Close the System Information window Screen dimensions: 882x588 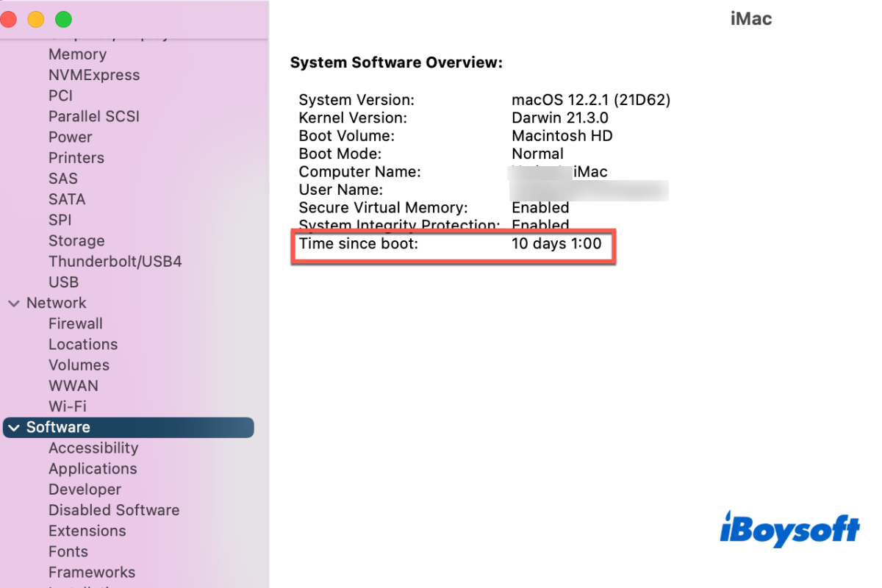pyautogui.click(x=8, y=19)
